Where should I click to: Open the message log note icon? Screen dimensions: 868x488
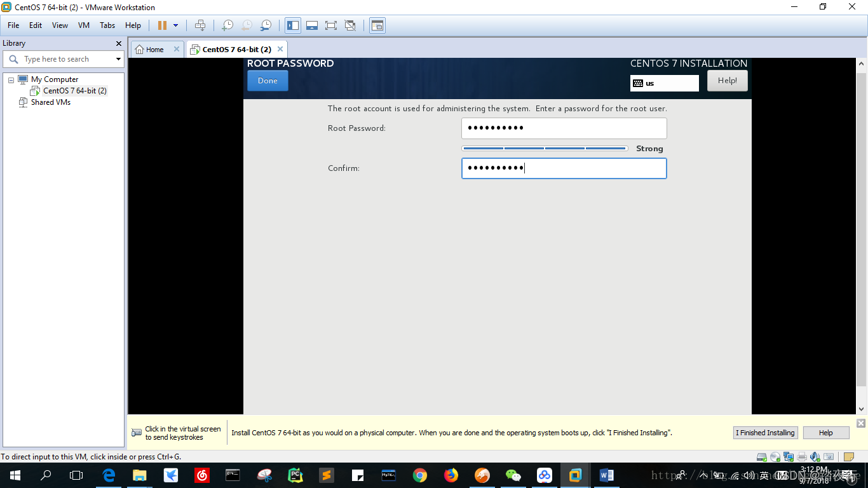(848, 457)
